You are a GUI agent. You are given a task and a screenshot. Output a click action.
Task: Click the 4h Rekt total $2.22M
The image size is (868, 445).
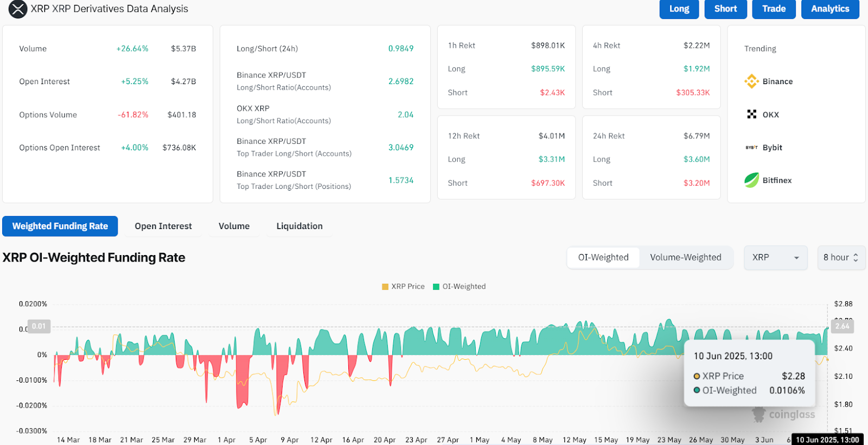coord(697,46)
